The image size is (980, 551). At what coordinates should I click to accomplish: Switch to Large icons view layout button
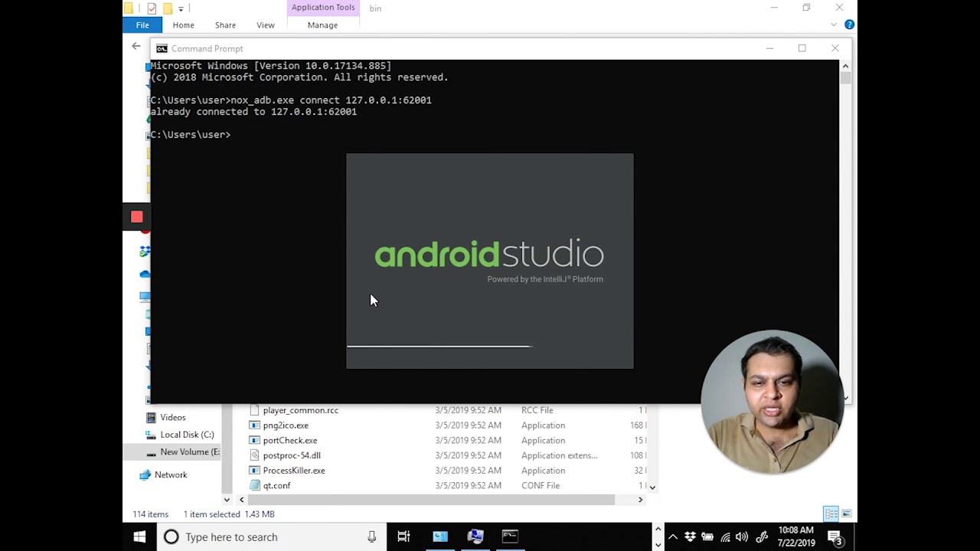(x=846, y=514)
